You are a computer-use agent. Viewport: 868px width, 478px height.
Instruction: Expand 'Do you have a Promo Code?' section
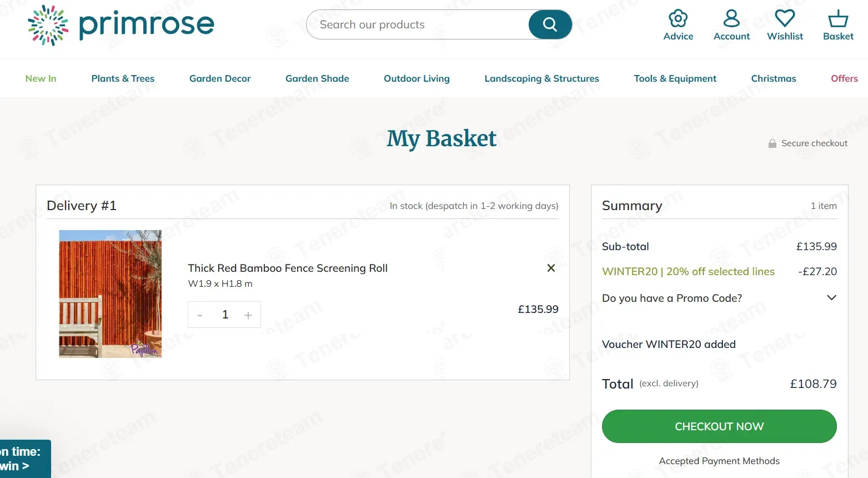point(672,298)
